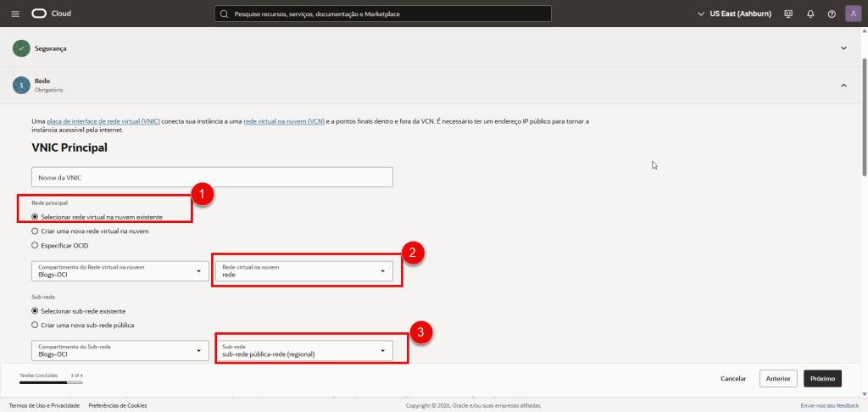Click the page vertical scrollbar

coord(864,117)
